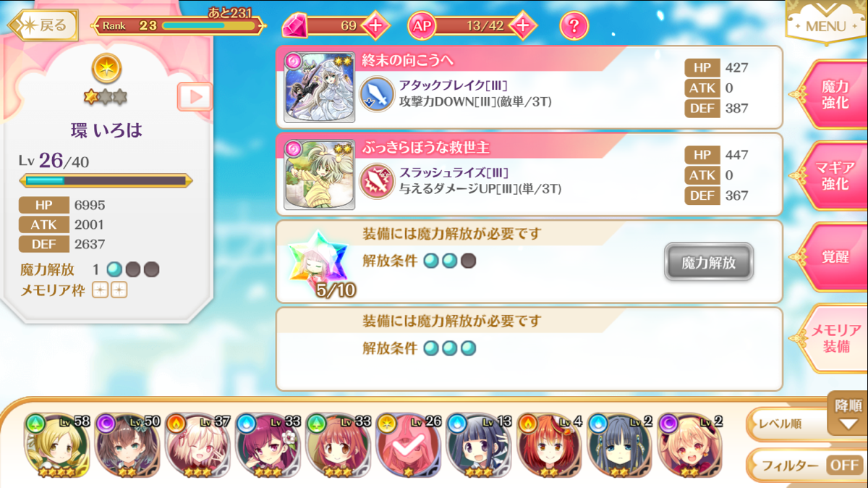The image size is (868, 488).
Task: Tap the first empty memoria slot plus
Action: [x=100, y=290]
